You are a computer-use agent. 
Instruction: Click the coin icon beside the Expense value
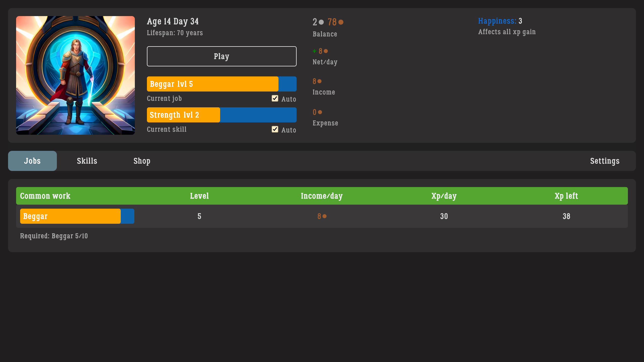pyautogui.click(x=320, y=112)
